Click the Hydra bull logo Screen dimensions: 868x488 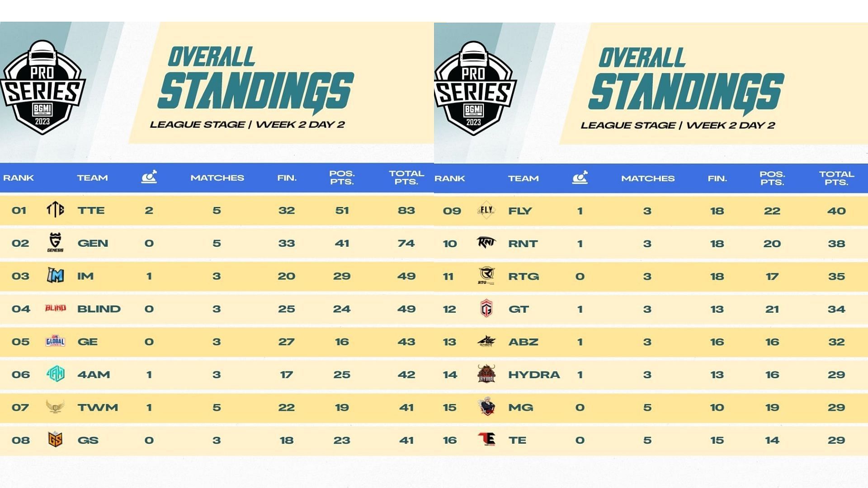click(x=486, y=374)
